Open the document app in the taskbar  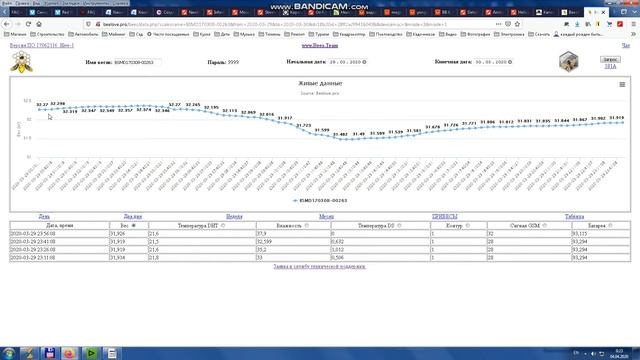(112, 353)
